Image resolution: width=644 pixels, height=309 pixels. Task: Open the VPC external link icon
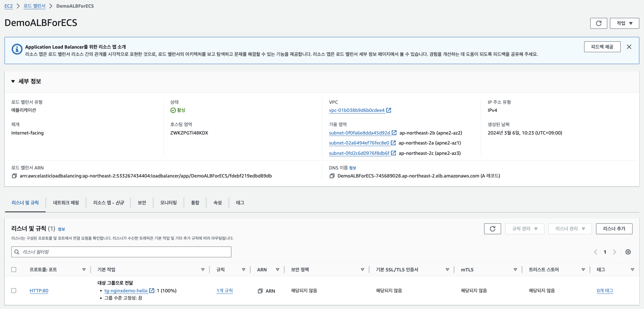click(x=389, y=110)
